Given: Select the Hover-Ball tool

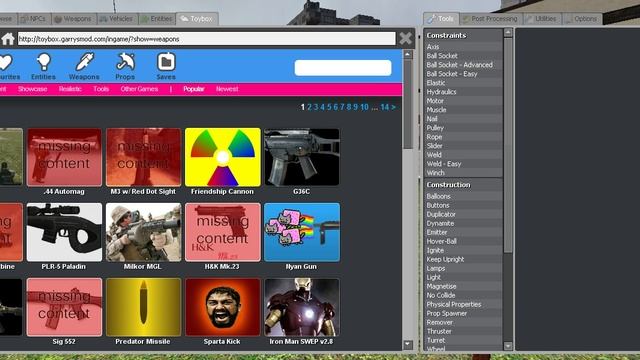Looking at the screenshot, I should 463,241.
